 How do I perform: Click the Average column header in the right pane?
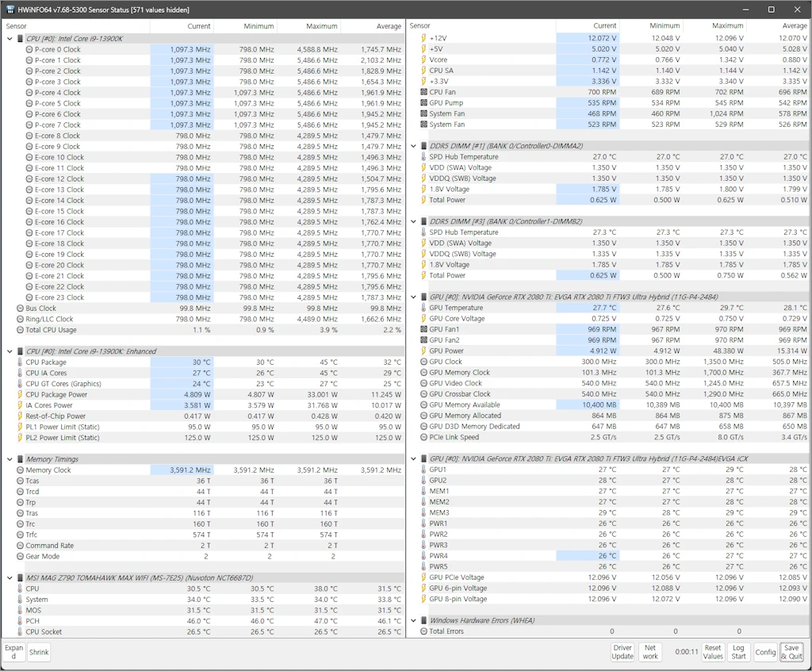click(x=777, y=25)
